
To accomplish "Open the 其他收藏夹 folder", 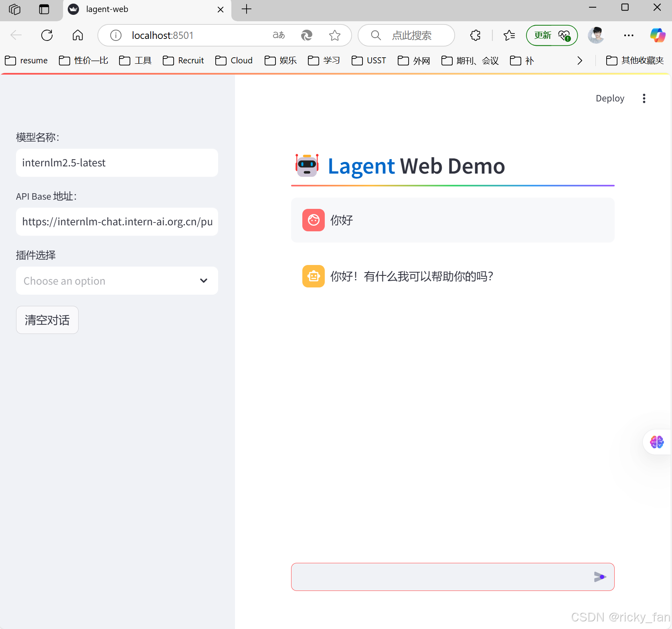I will click(635, 61).
